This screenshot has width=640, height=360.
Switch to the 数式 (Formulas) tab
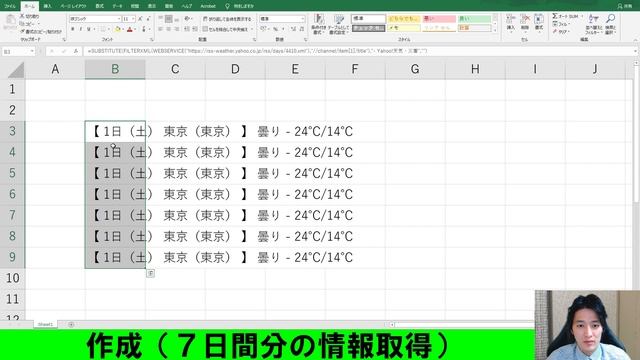tap(99, 6)
